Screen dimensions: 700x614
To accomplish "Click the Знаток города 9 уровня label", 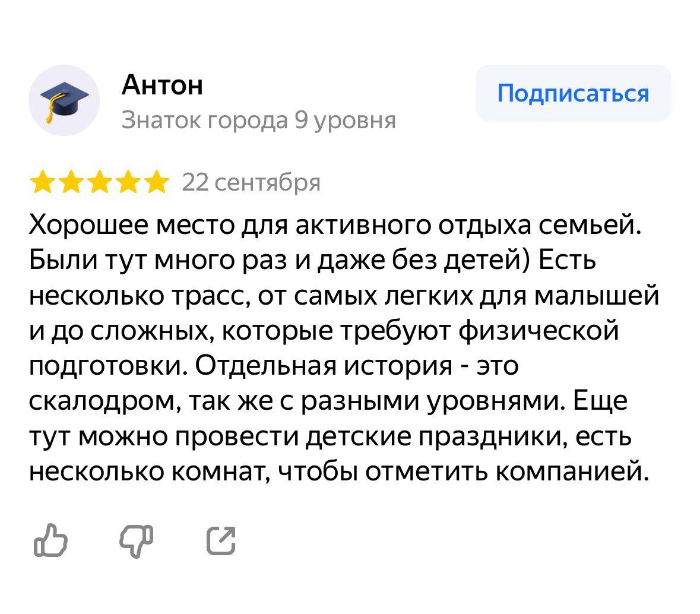I will coord(258,121).
